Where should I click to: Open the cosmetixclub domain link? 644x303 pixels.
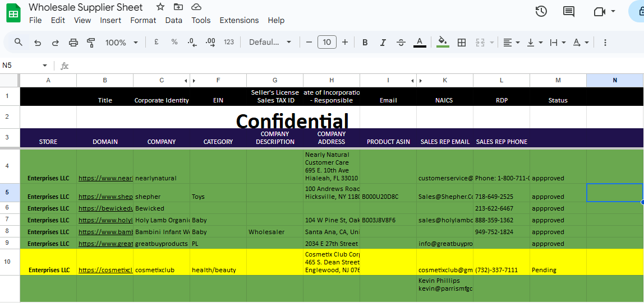pyautogui.click(x=105, y=270)
